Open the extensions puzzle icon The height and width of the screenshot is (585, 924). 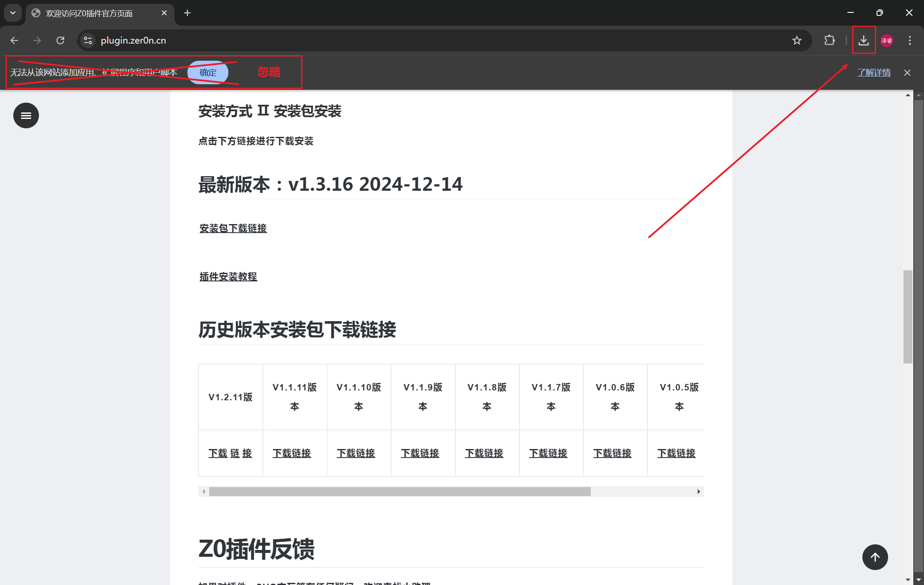[829, 40]
